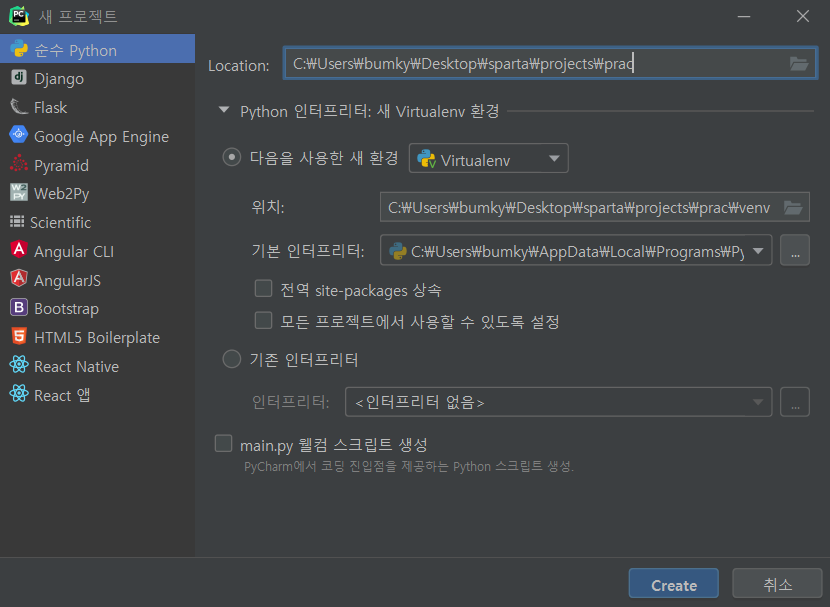The image size is (830, 607).
Task: Click the 취소 button
Action: (x=777, y=584)
